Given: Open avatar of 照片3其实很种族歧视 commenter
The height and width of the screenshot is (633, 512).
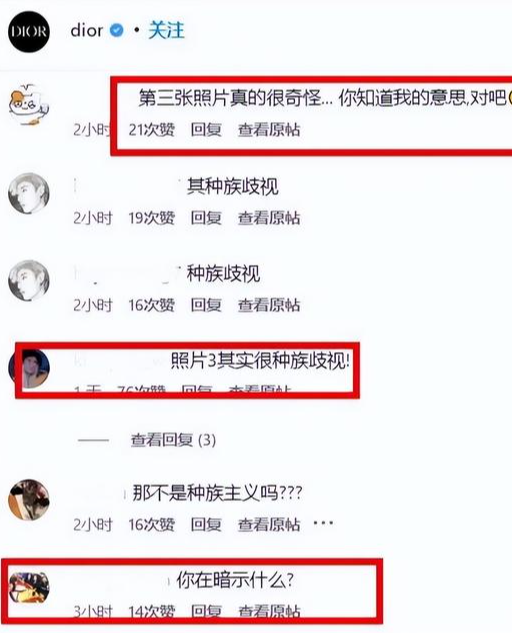Looking at the screenshot, I should tap(29, 368).
